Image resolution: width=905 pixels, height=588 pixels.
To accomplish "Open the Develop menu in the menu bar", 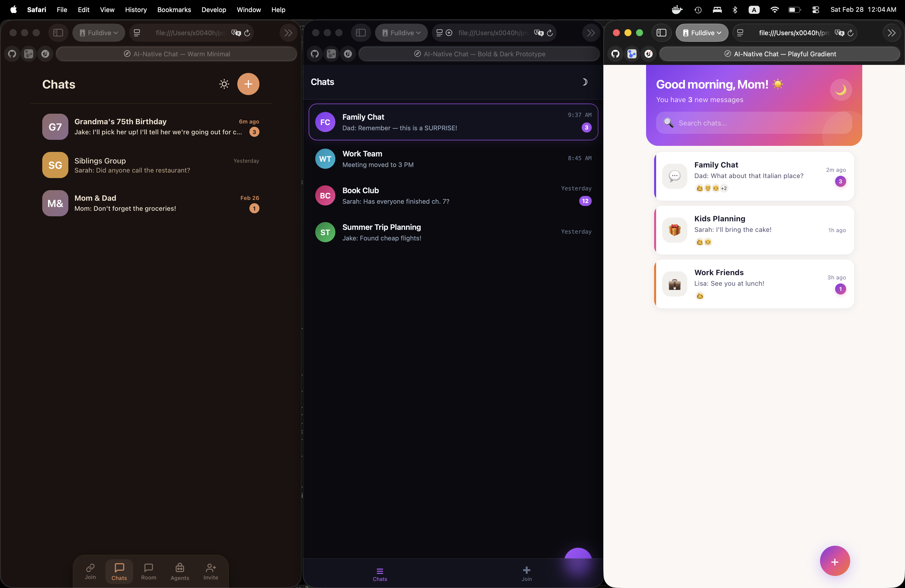I will [x=213, y=10].
